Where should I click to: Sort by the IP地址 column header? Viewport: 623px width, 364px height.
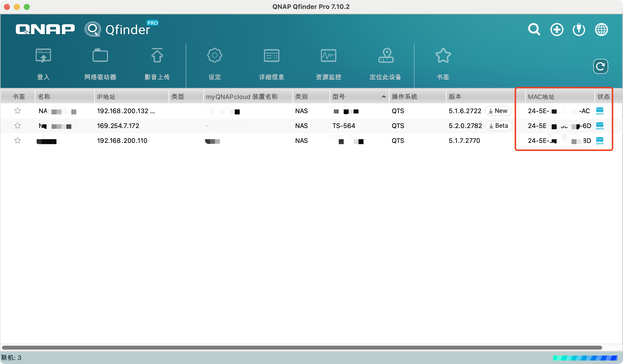132,97
